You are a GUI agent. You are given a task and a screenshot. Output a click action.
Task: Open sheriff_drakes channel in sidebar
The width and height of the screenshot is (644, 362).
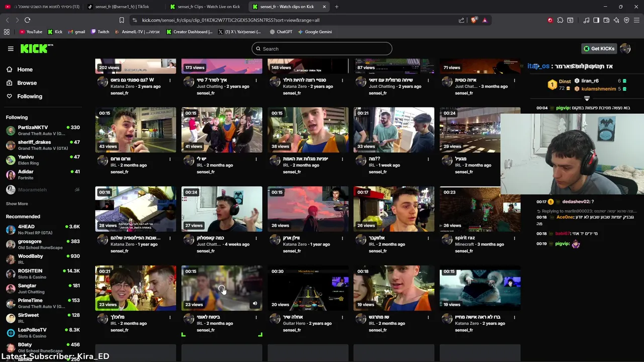pyautogui.click(x=43, y=145)
